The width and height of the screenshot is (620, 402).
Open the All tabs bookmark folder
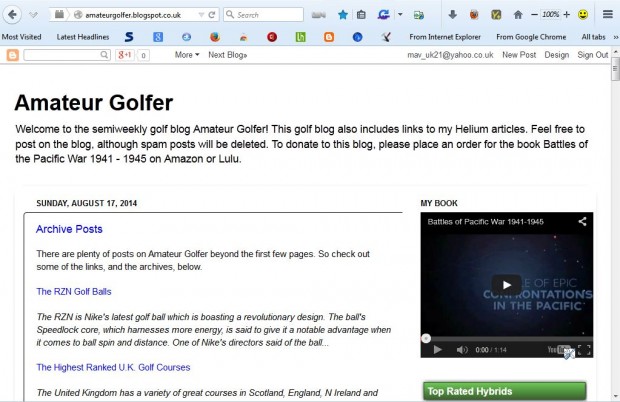click(x=593, y=37)
